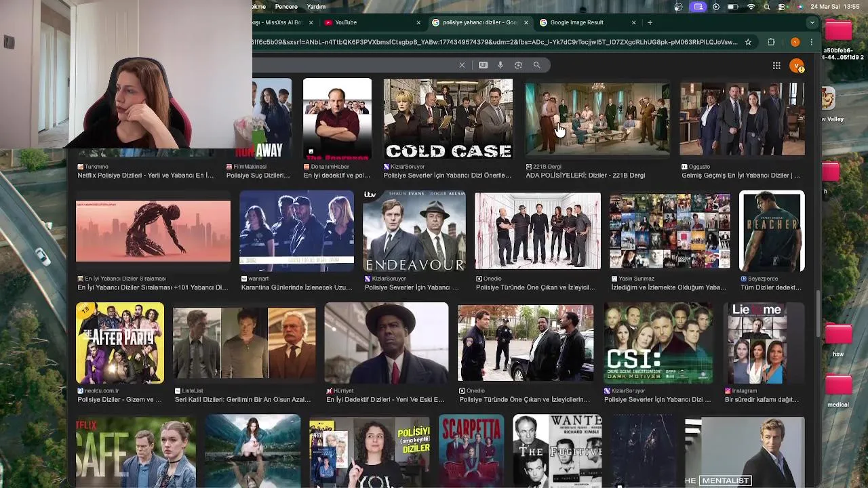Expand the tab search dropdown arrow
This screenshot has width=868, height=488.
(812, 22)
